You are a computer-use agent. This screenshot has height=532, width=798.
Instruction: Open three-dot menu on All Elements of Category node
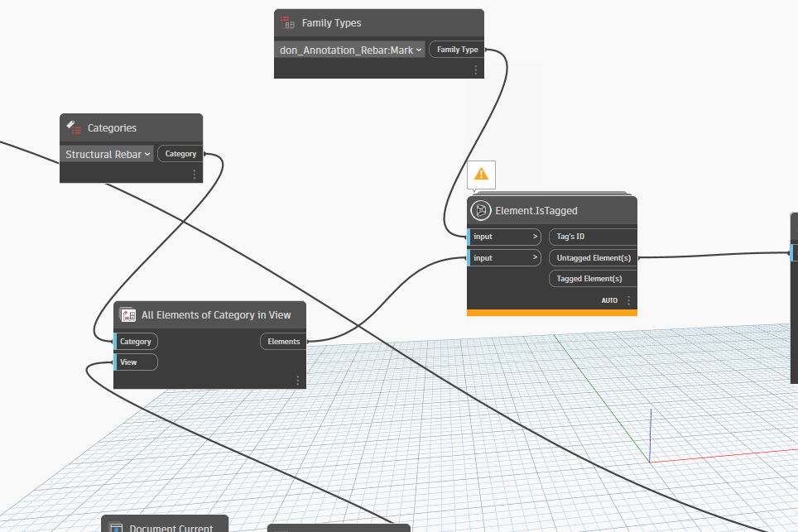(298, 381)
